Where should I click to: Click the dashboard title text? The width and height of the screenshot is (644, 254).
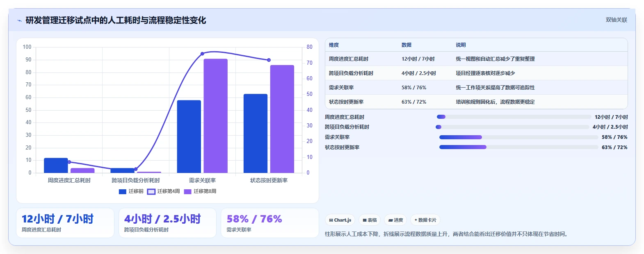click(116, 20)
